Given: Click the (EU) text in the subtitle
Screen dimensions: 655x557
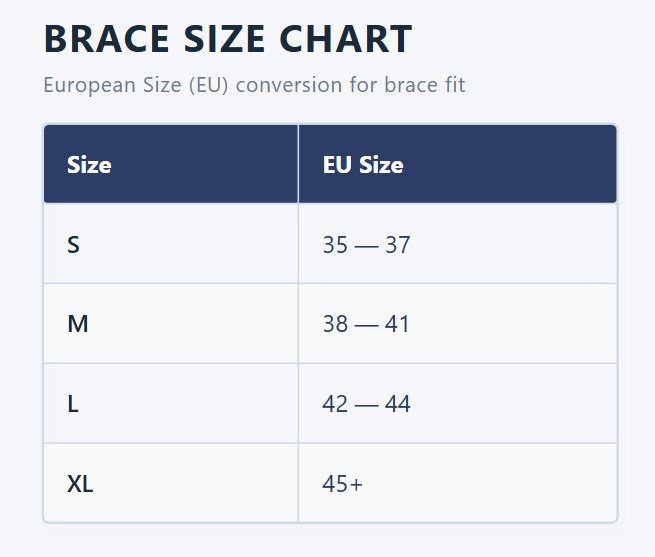Looking at the screenshot, I should tap(208, 85).
